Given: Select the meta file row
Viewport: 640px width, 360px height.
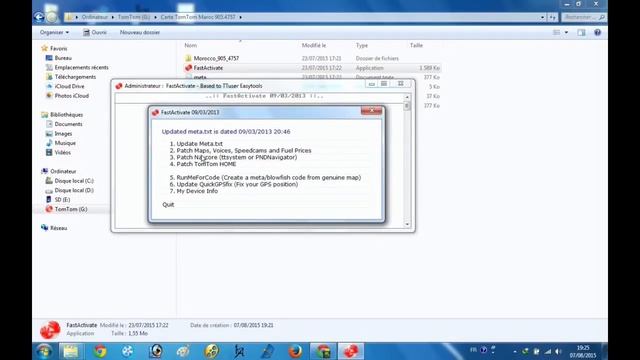Looking at the screenshot, I should pos(200,77).
